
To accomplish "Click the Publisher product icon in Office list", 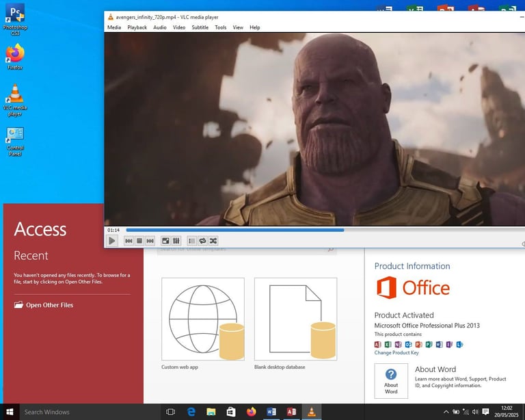I will pyautogui.click(x=429, y=344).
